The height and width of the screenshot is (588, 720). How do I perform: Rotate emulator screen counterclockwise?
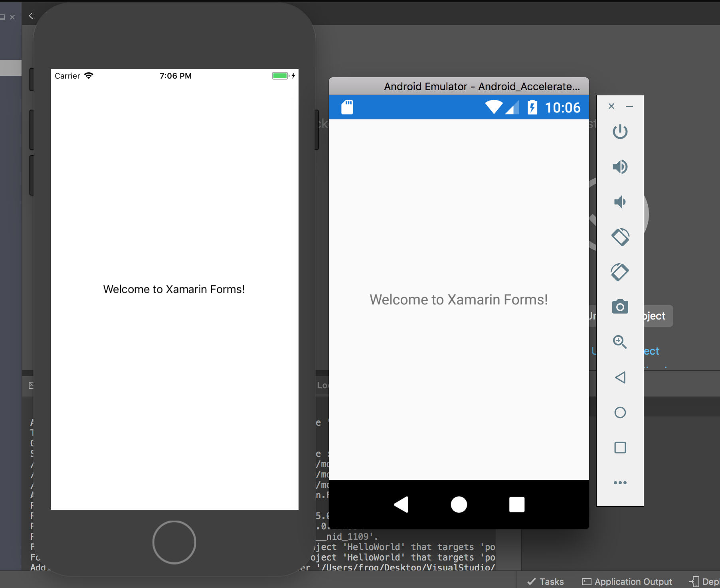(x=620, y=237)
